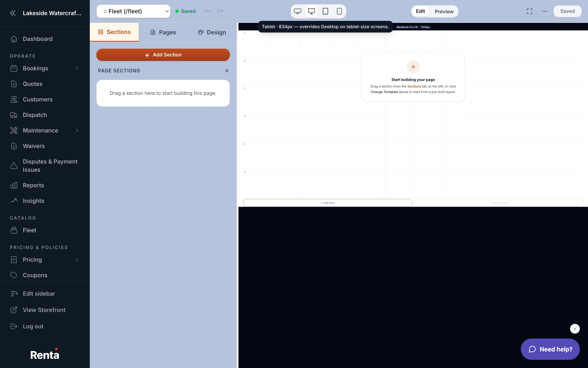Select the wide desktop viewport icon
This screenshot has height=368, width=588.
pyautogui.click(x=298, y=11)
